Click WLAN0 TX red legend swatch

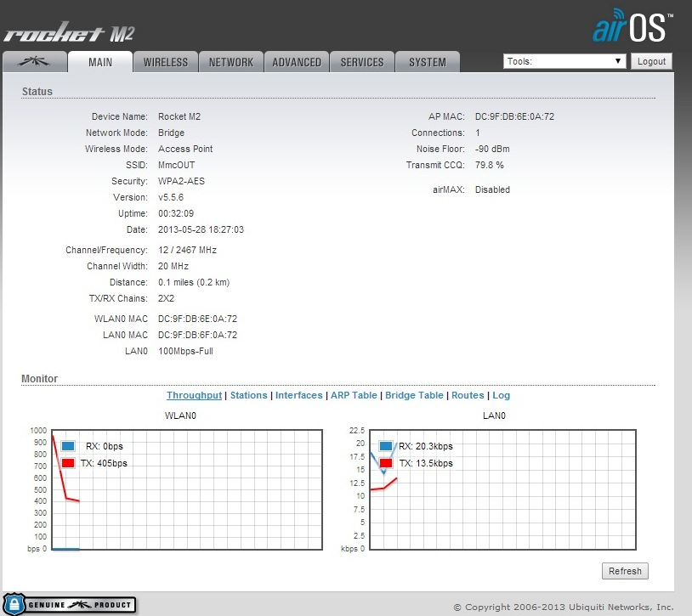pos(68,463)
